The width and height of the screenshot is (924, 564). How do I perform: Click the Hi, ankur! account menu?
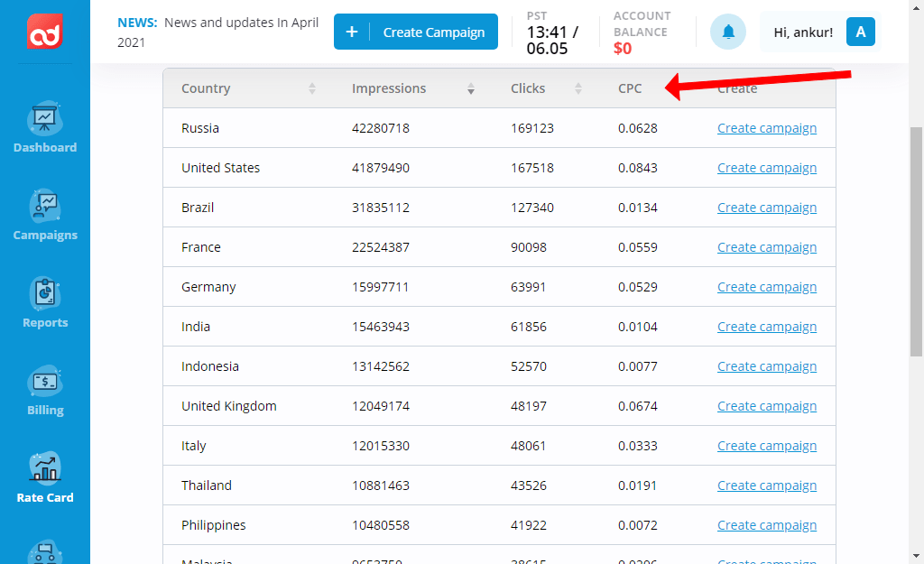coord(803,32)
